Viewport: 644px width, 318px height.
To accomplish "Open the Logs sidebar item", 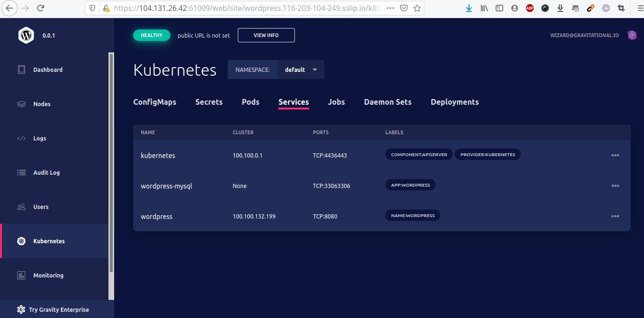I will pyautogui.click(x=55, y=138).
